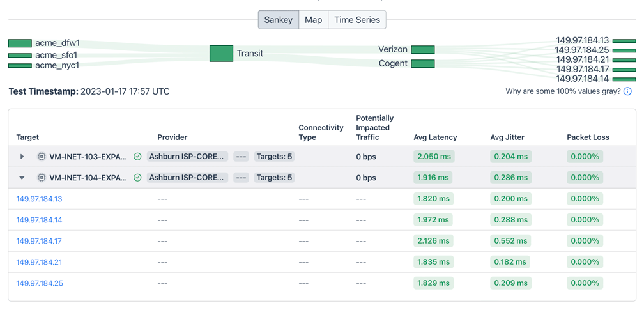Screen dimensions: 644x310
Task: Collapse the VM-INET-104 row
Action: pyautogui.click(x=22, y=178)
